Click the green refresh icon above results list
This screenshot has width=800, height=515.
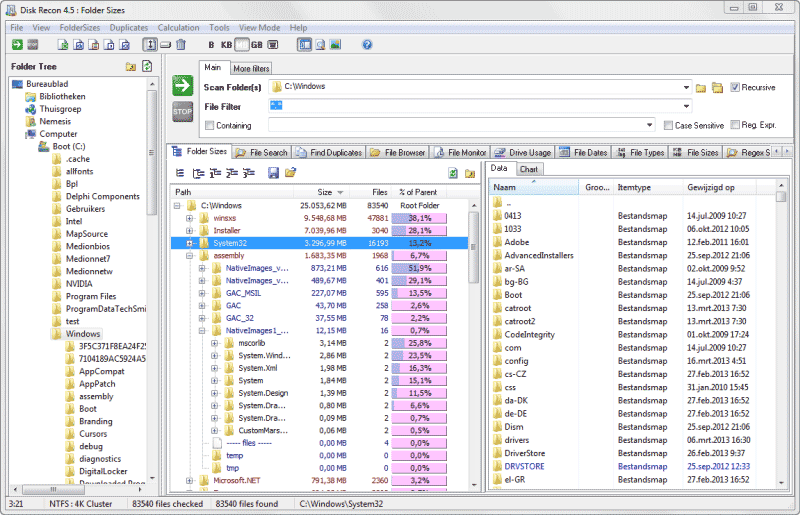453,174
